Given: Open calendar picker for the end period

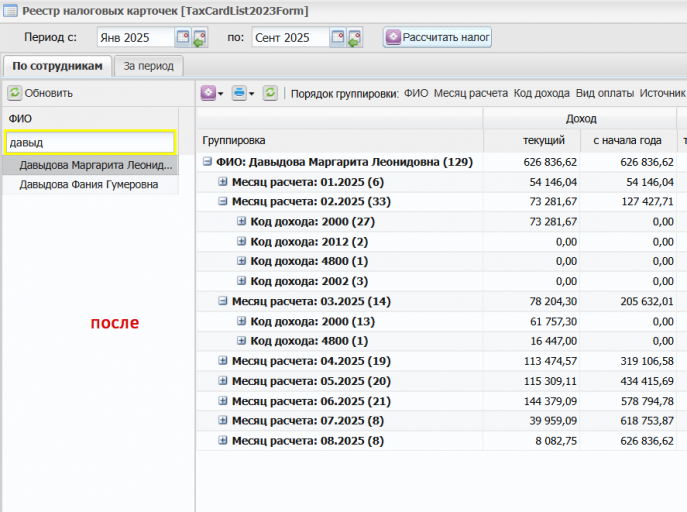Looking at the screenshot, I should click(338, 37).
